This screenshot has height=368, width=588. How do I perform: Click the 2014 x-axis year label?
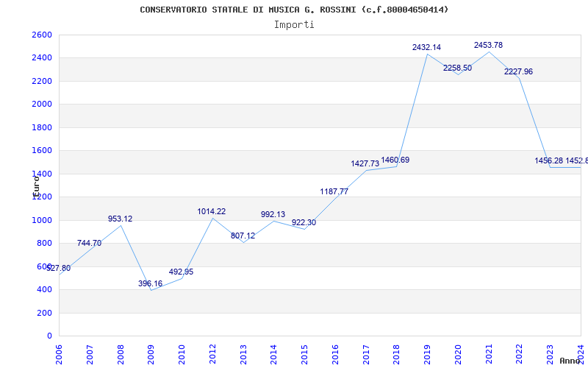pos(273,354)
